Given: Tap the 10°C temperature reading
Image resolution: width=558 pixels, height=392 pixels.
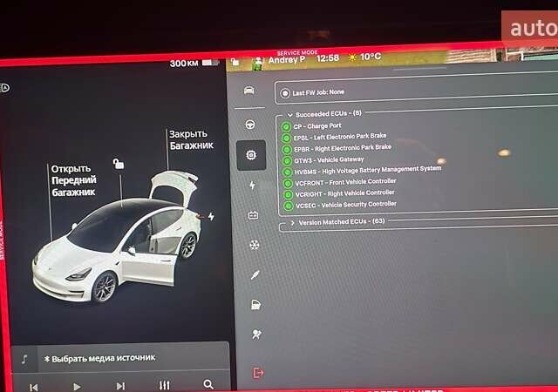Looking at the screenshot, I should tap(370, 57).
